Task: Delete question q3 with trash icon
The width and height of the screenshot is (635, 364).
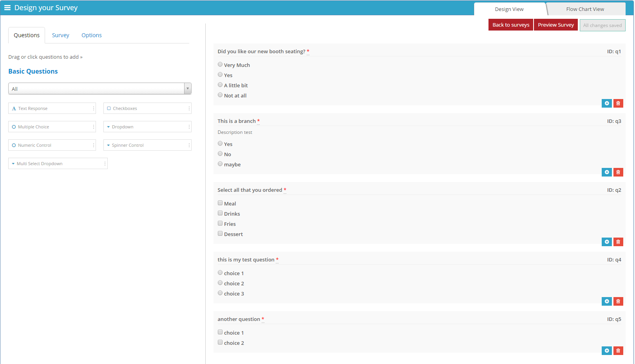Action: click(x=618, y=172)
